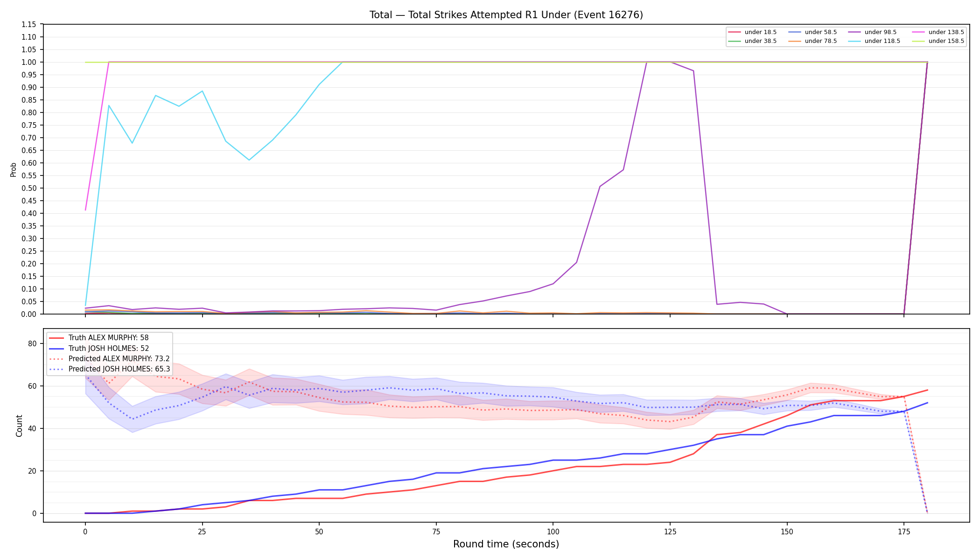Click the 'under 118.5' legend entry
Image resolution: width=980 pixels, height=560 pixels.
pyautogui.click(x=874, y=41)
